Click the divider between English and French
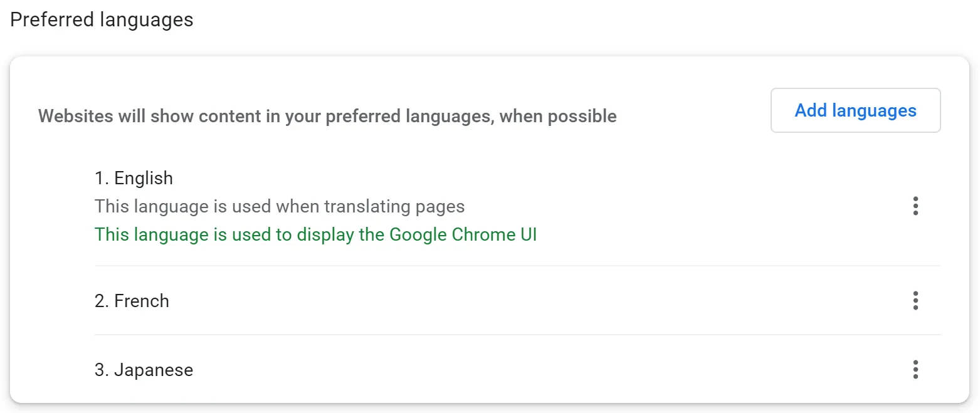The width and height of the screenshot is (980, 413). pyautogui.click(x=517, y=266)
